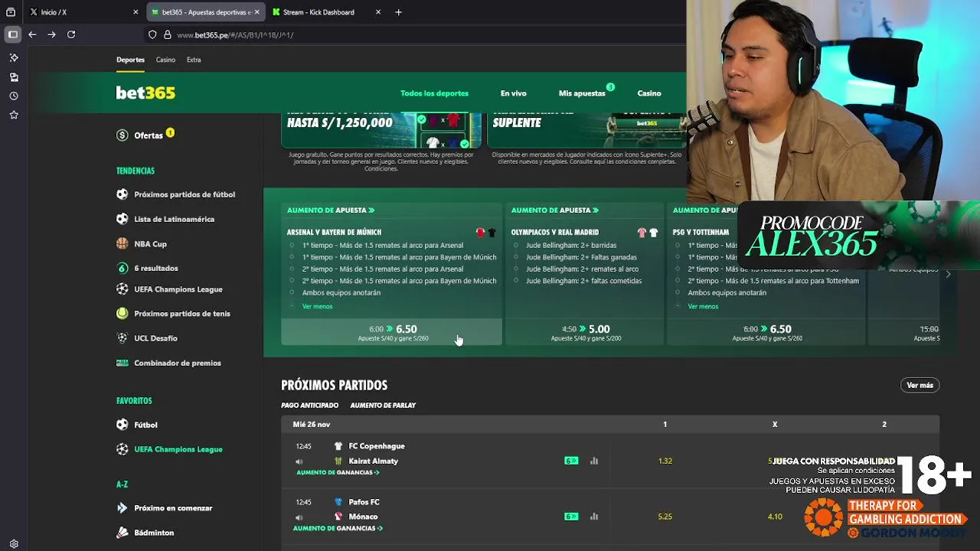Open the FC Copenhague match

(377, 446)
